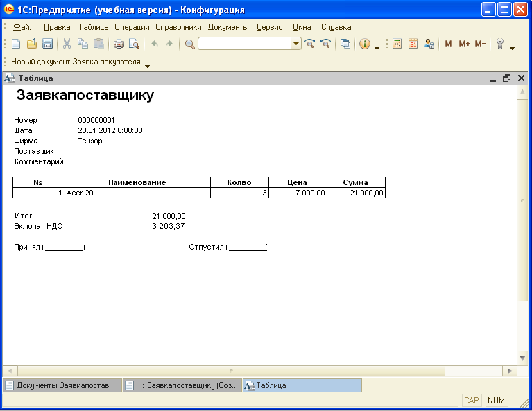Viewport: 532px width, 411px height.
Task: Click the New document toolbar icon
Action: 16,44
